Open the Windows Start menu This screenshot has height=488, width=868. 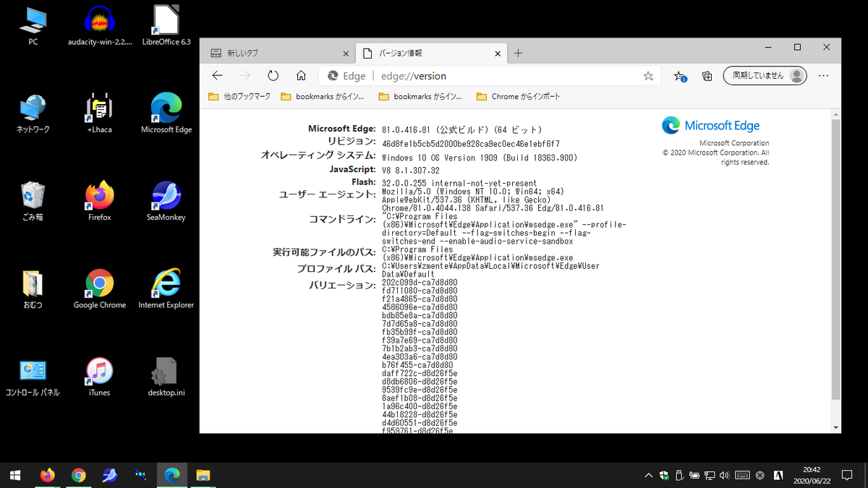click(15, 475)
